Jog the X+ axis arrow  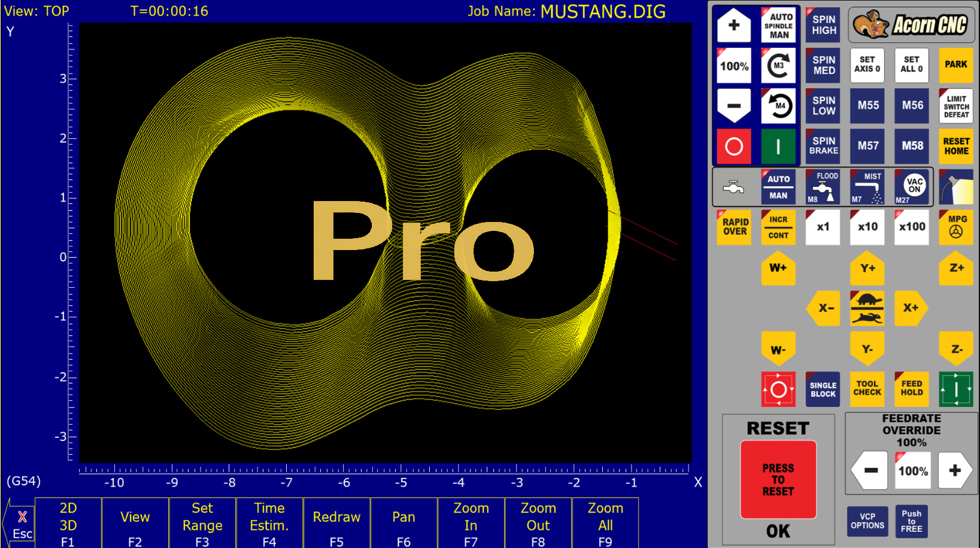(x=911, y=308)
